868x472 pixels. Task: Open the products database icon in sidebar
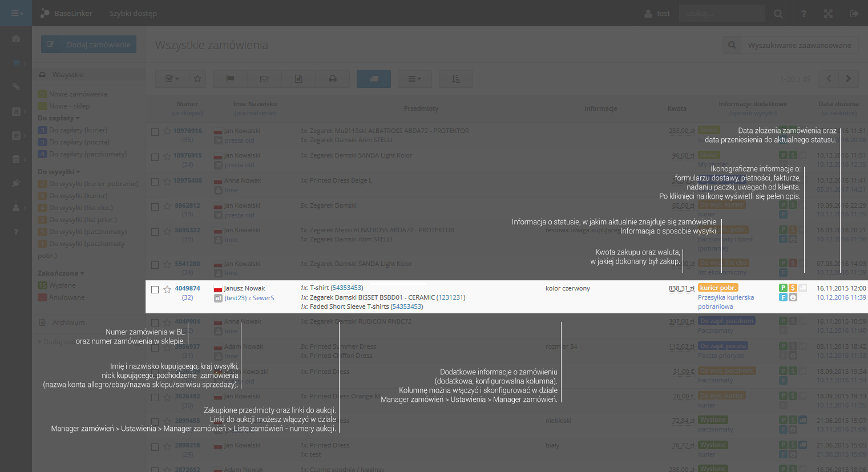[16, 159]
